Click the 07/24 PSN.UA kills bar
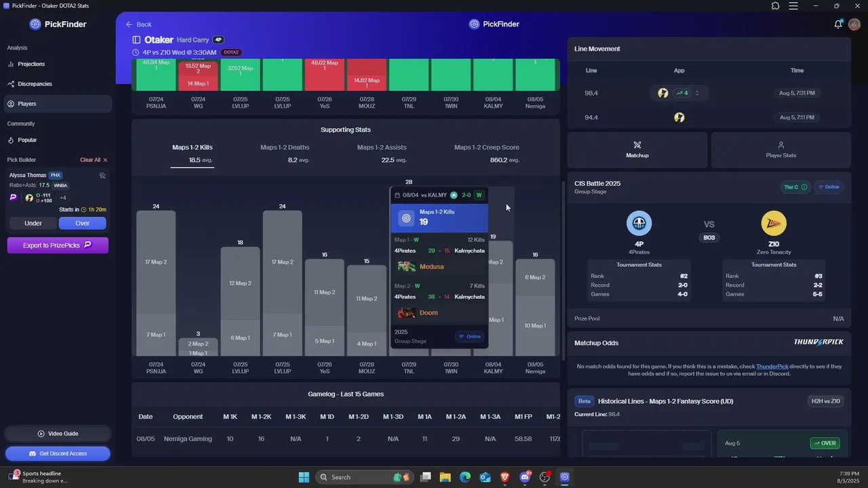The image size is (868, 488). coord(156,283)
